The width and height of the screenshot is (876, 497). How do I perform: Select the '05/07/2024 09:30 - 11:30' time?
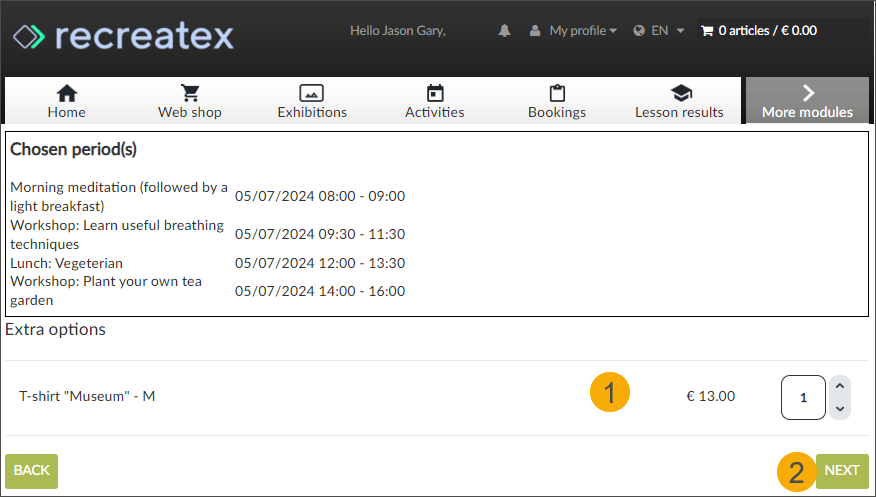(x=320, y=234)
